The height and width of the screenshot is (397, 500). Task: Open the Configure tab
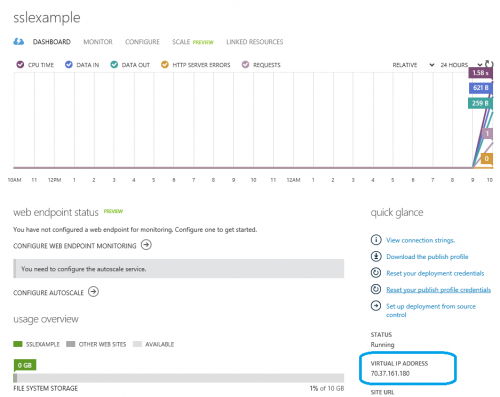142,42
